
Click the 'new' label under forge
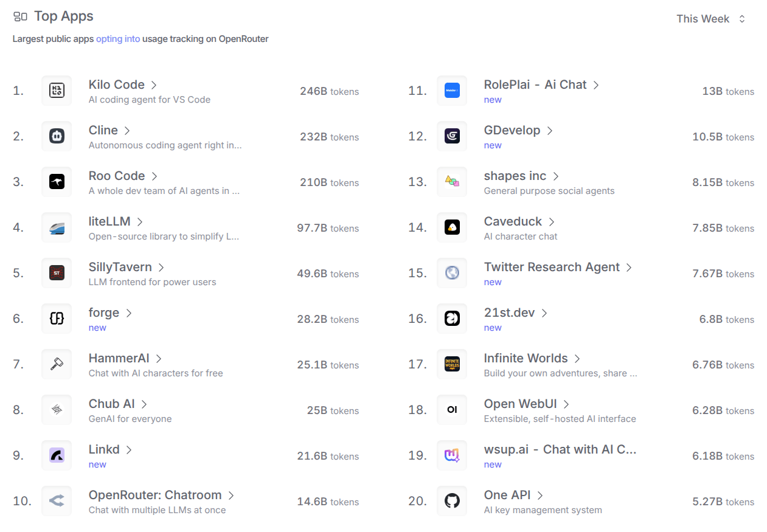[x=97, y=328]
